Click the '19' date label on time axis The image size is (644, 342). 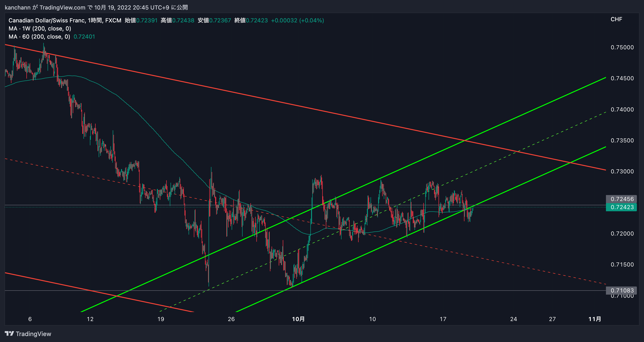click(161, 319)
